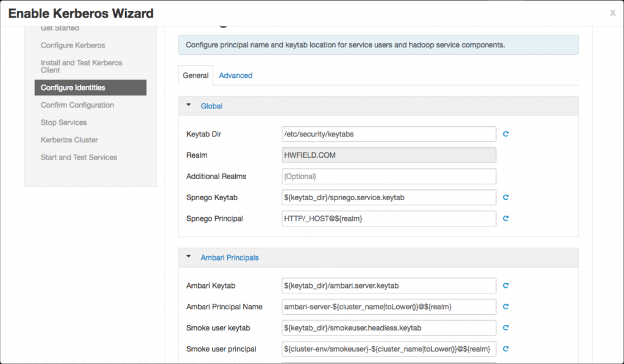
Task: Reset the Smoke user principal value
Action: (x=506, y=349)
